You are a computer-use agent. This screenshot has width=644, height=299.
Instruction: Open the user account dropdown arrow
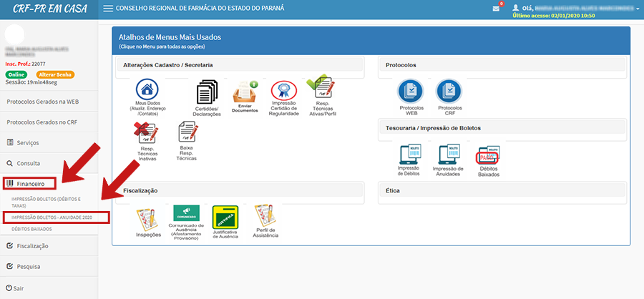tap(638, 9)
